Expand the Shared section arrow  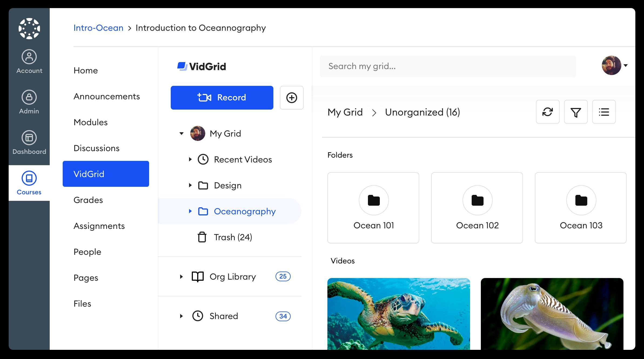tap(181, 316)
